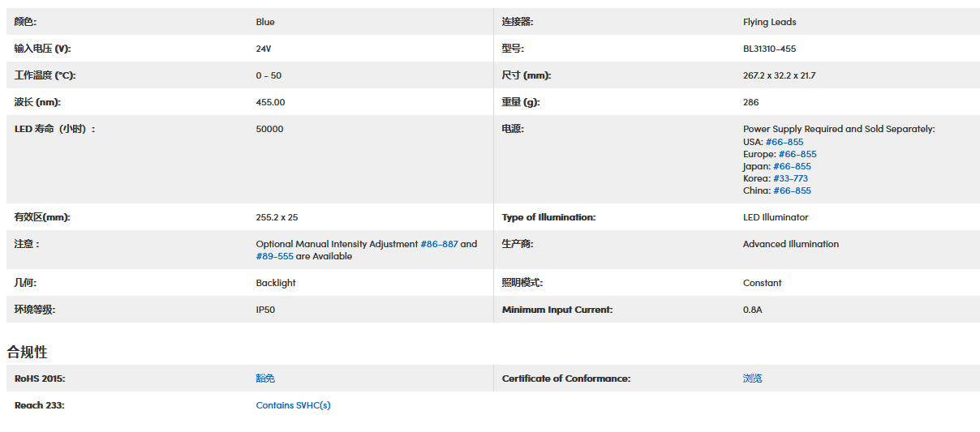Open the USA power supply #66-855 link
980x432 pixels.
point(784,142)
